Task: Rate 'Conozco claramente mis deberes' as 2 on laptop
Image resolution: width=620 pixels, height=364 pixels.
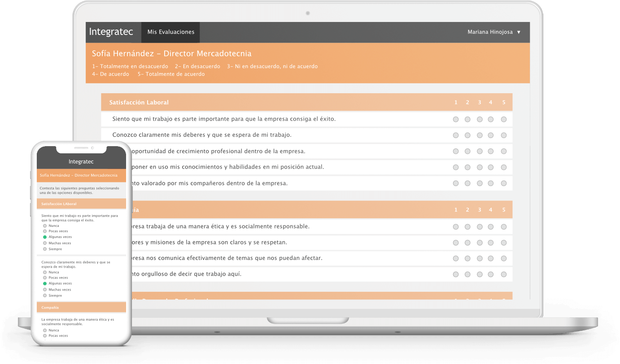Action: pyautogui.click(x=467, y=135)
